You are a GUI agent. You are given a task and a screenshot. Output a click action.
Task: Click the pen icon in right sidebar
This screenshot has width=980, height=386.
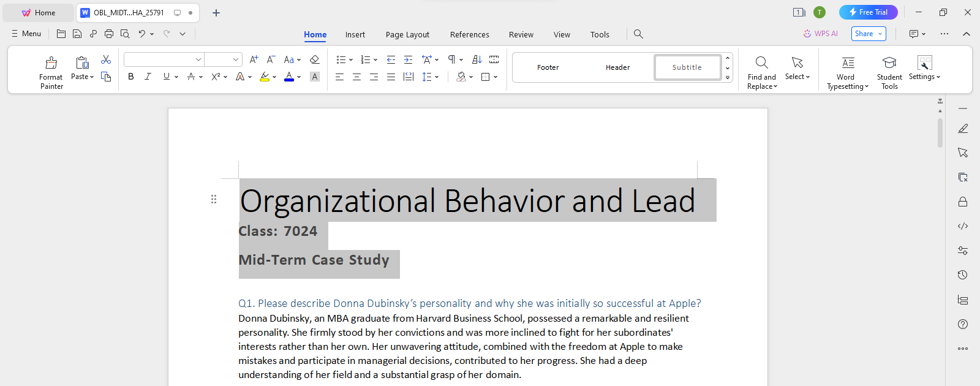click(963, 128)
